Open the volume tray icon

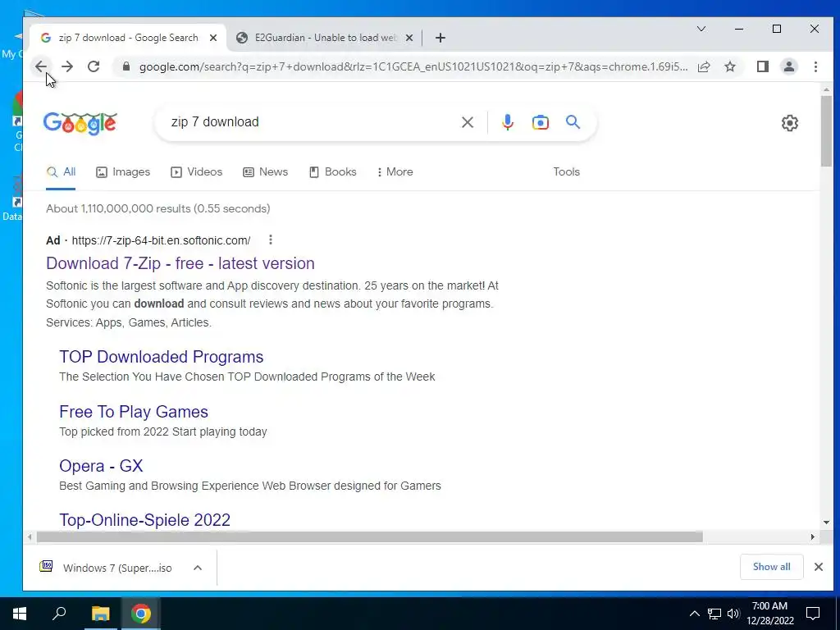coord(733,614)
